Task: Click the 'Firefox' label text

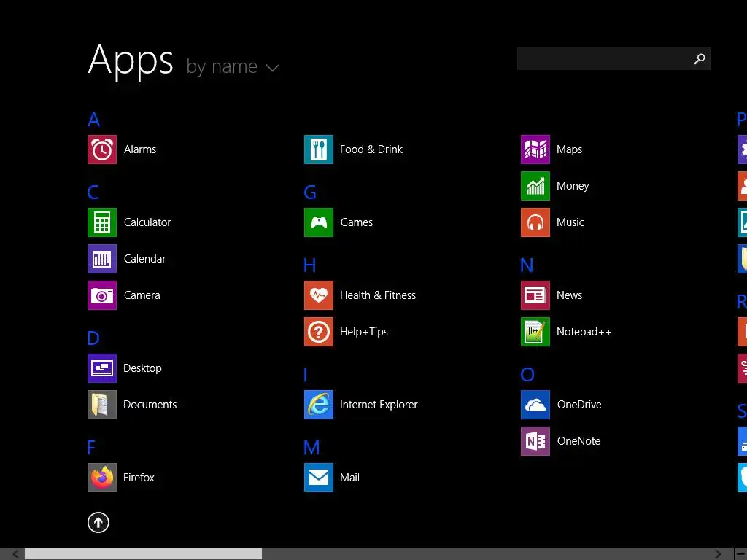Action: (x=139, y=478)
